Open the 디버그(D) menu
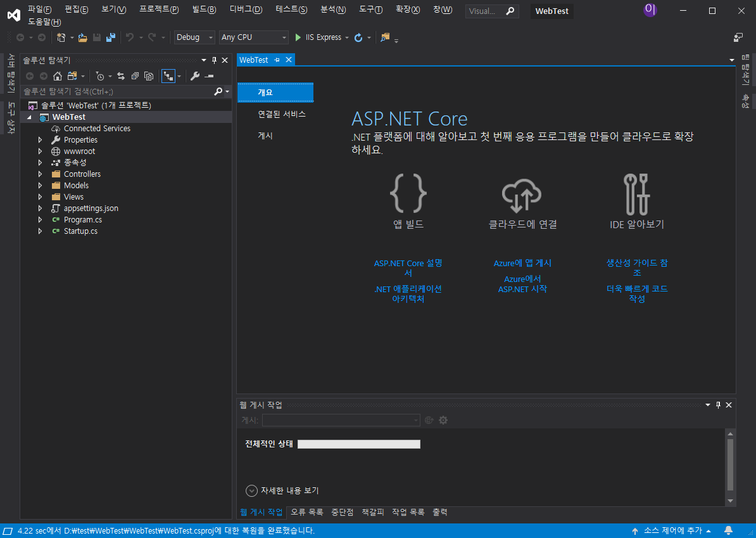The height and width of the screenshot is (538, 756). pyautogui.click(x=246, y=10)
